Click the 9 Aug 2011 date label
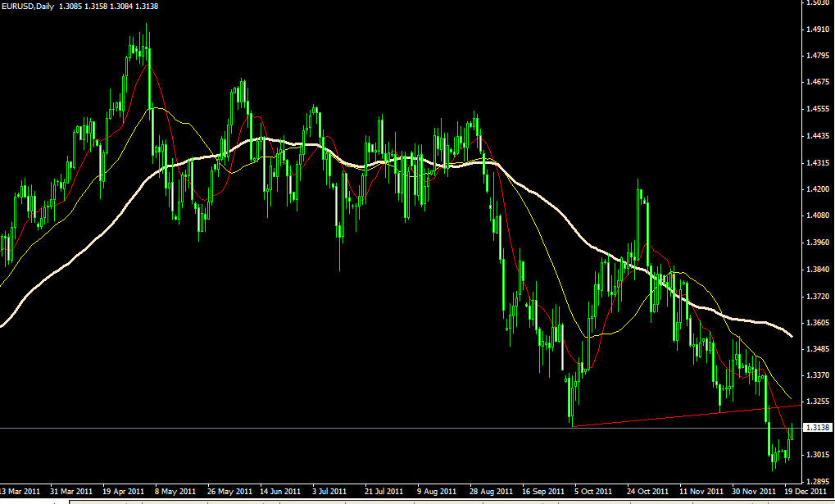Image resolution: width=835 pixels, height=504 pixels. pos(437,491)
